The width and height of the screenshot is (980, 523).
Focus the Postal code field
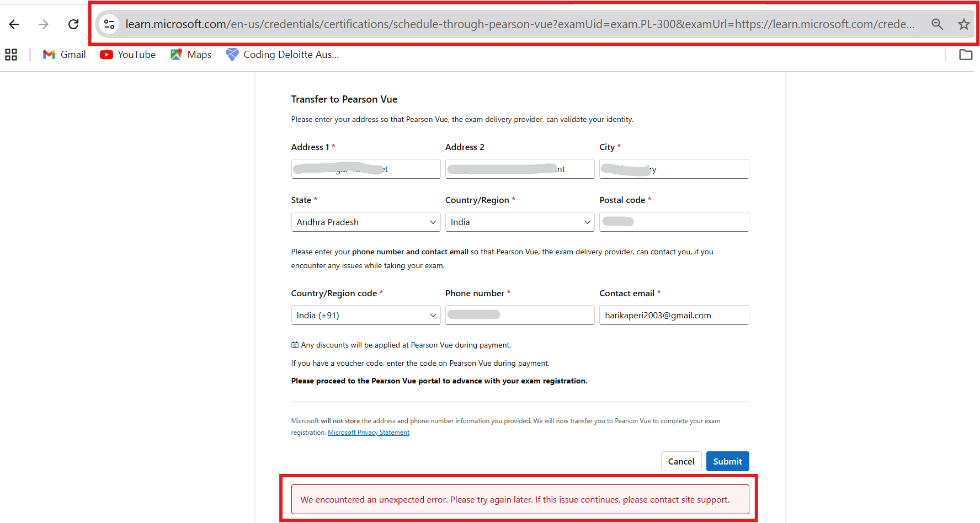(x=674, y=222)
